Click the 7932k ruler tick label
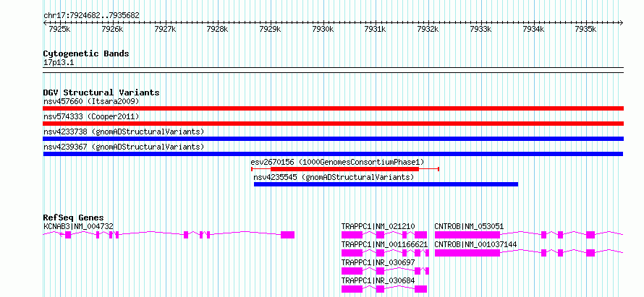644x297 pixels. click(x=428, y=29)
